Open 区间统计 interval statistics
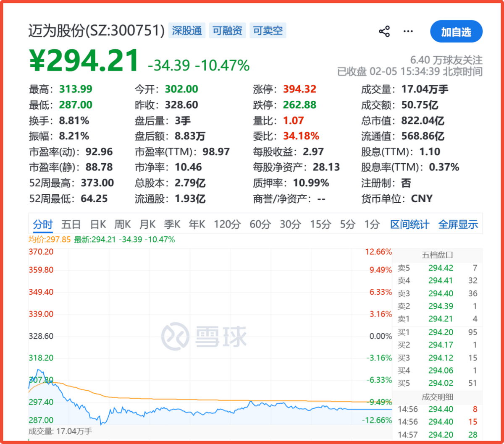504x444 pixels. tap(409, 224)
